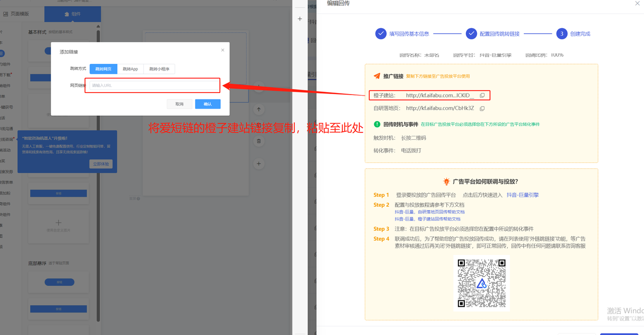Click the 确认 button in dialog

point(207,104)
